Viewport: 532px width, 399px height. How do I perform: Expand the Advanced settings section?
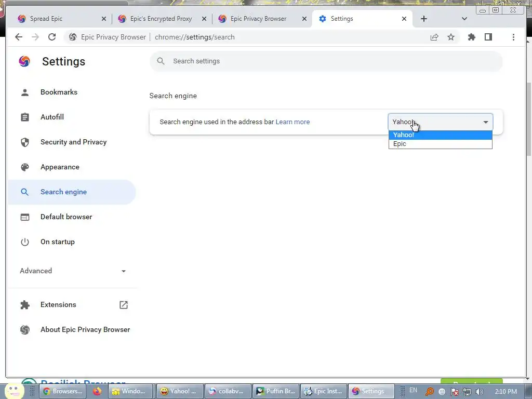tap(73, 271)
